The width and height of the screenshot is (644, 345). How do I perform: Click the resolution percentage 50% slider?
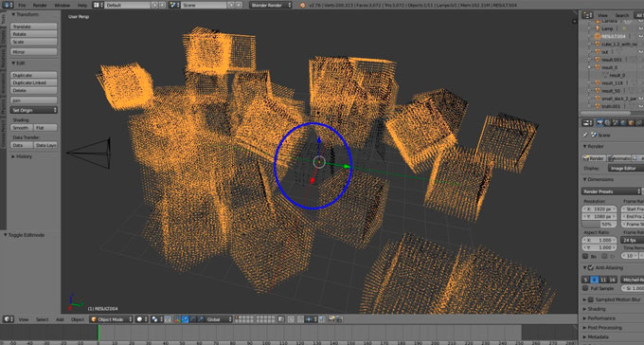coord(599,225)
